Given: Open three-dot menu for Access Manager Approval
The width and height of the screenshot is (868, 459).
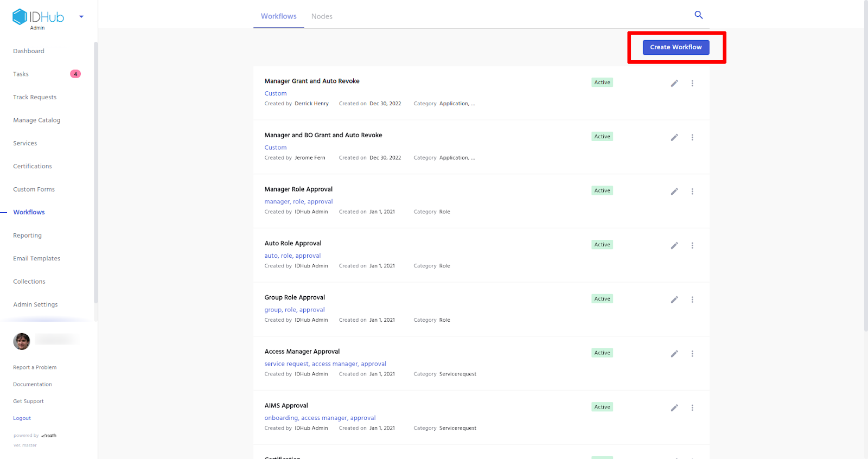Looking at the screenshot, I should click(692, 354).
